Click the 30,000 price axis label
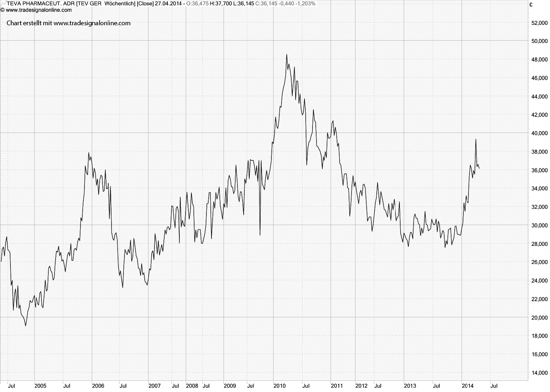Image resolution: width=550 pixels, height=392 pixels. pos(540,225)
